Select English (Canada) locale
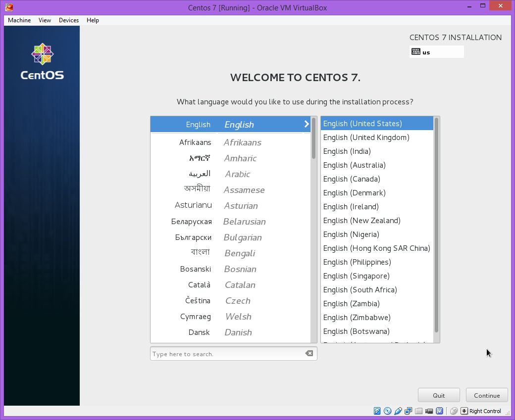 point(377,179)
